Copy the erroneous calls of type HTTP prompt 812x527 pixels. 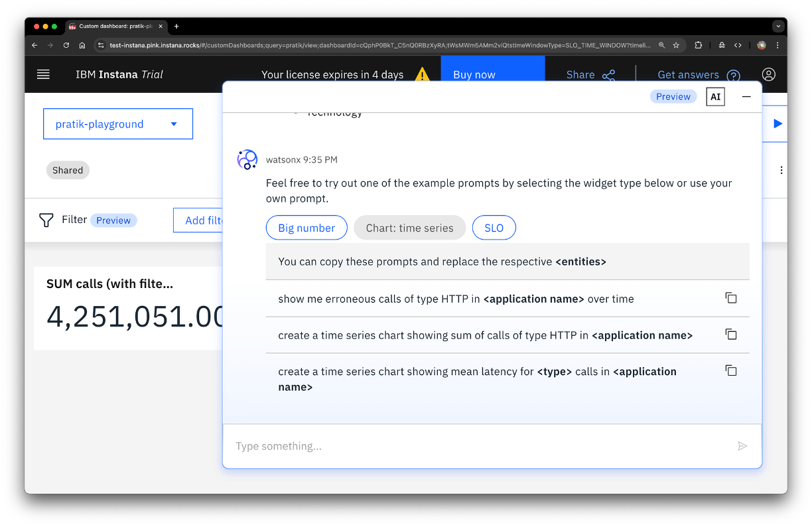[x=730, y=298]
